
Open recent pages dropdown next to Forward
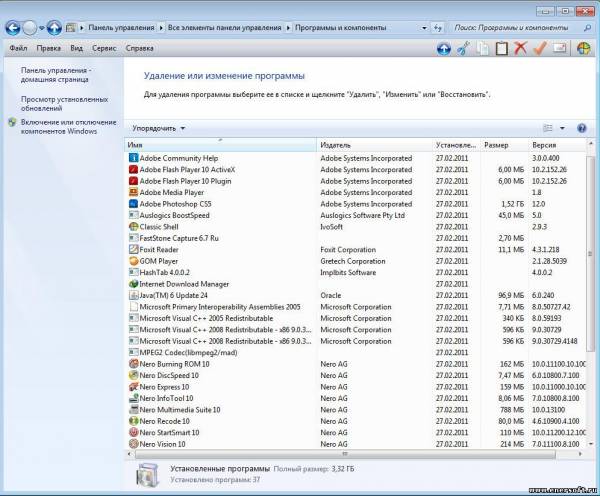(x=42, y=28)
